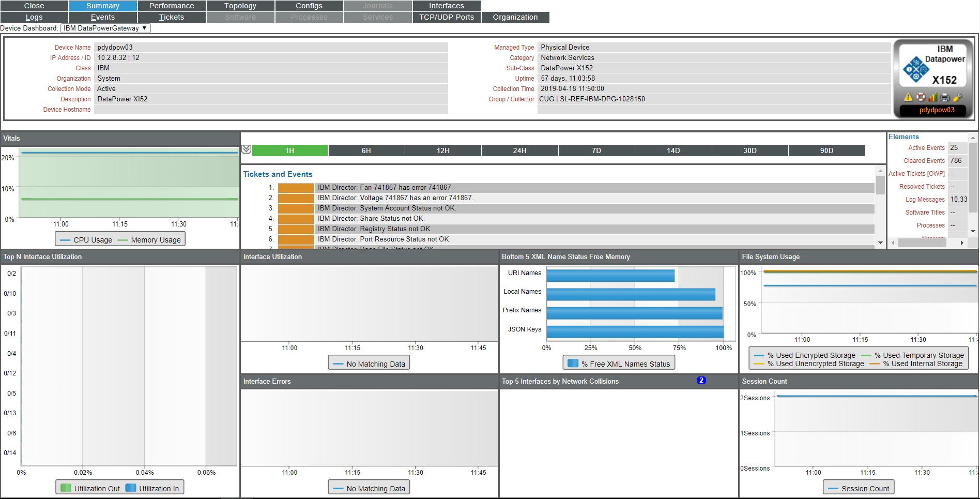This screenshot has height=499, width=980.
Task: Toggle % Free XML Names Status legend
Action: click(x=619, y=364)
